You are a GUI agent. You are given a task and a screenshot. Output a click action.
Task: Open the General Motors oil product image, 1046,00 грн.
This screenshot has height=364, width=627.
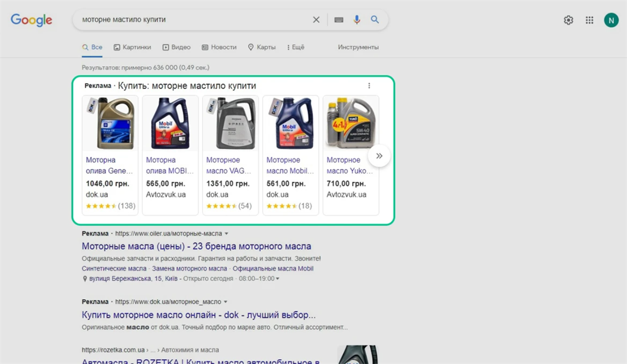110,123
